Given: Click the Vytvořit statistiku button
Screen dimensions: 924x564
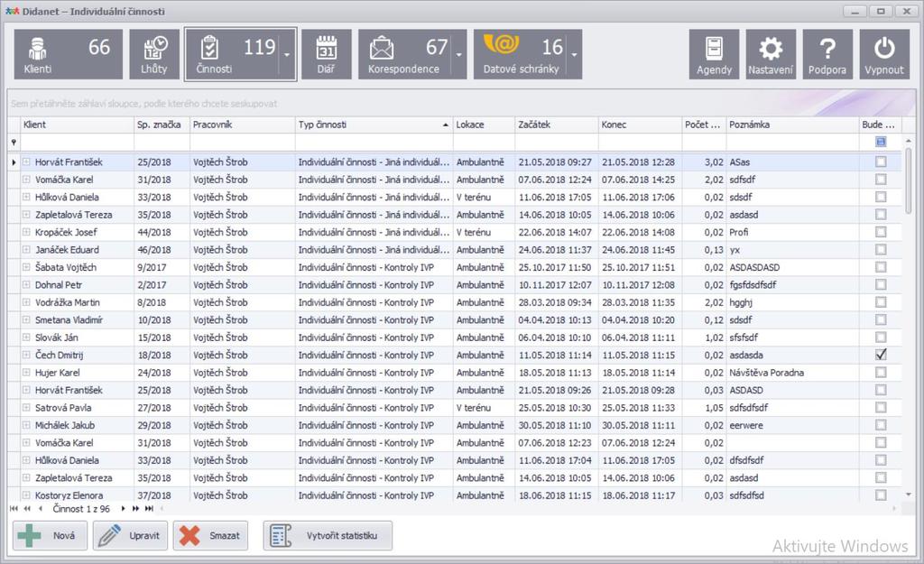Looking at the screenshot, I should pyautogui.click(x=328, y=536).
